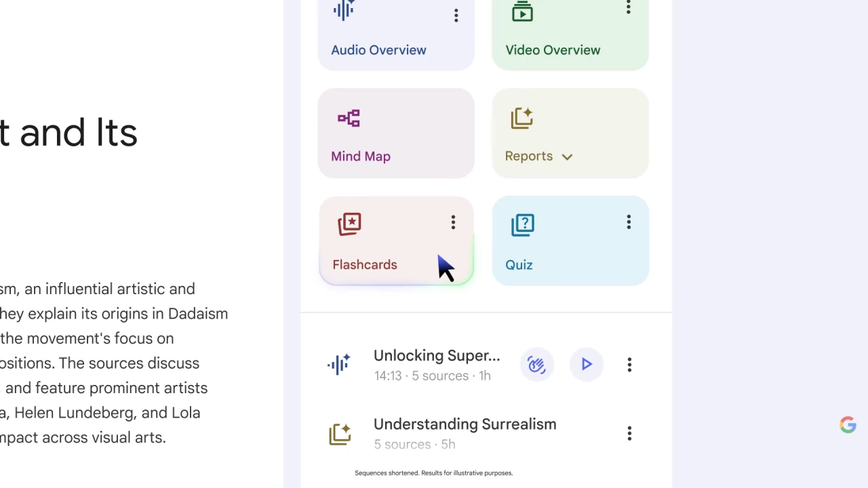Expand the Reports options chevron
The height and width of the screenshot is (488, 868).
(567, 157)
